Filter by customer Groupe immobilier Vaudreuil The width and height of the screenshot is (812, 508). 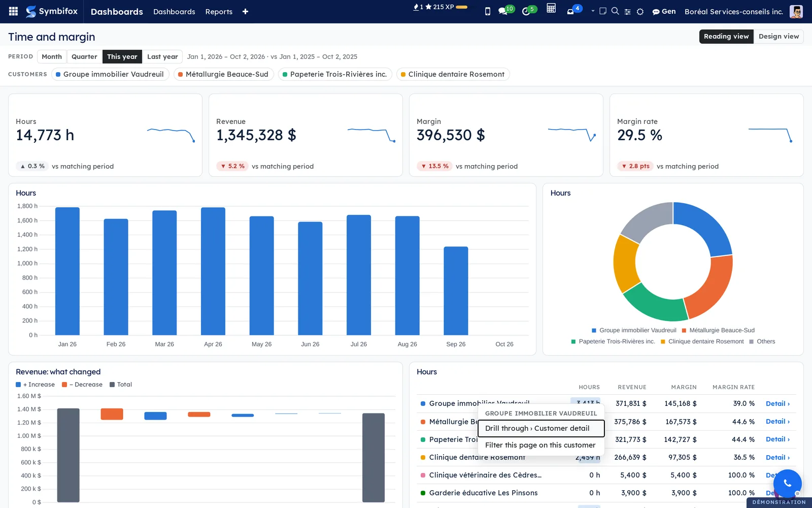[x=110, y=74]
